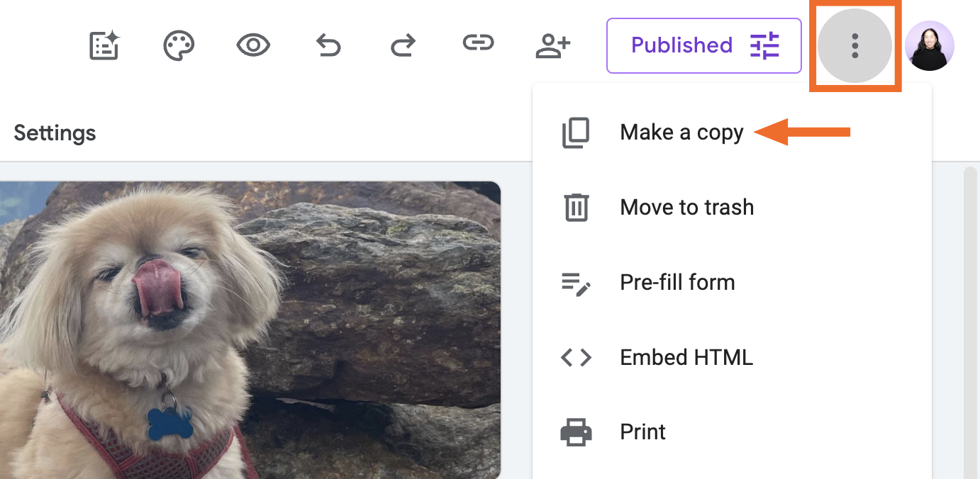Preview the form with eye icon

[253, 46]
